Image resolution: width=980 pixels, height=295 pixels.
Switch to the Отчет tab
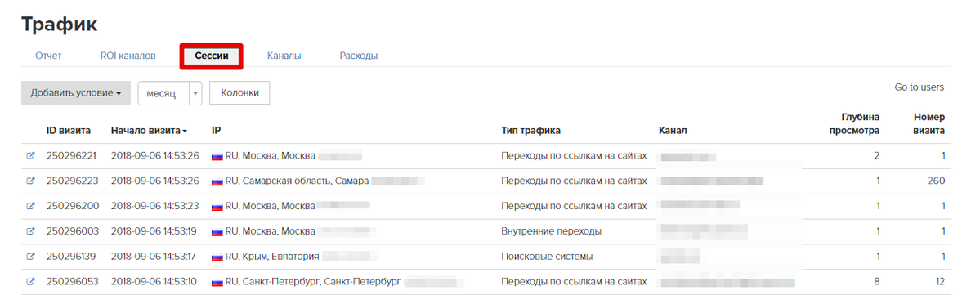48,56
